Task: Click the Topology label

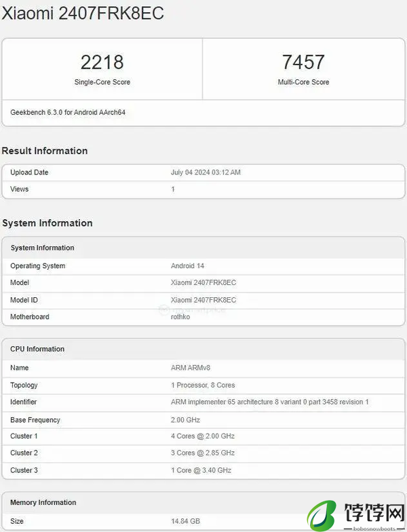Action: tap(24, 385)
